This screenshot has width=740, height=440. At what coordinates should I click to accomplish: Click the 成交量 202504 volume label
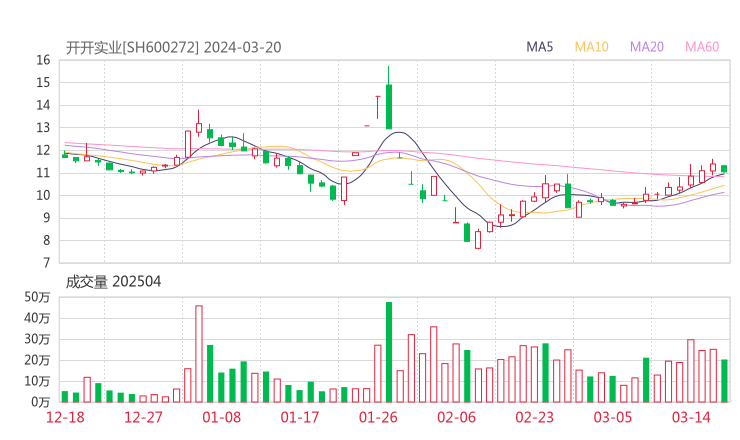click(113, 282)
